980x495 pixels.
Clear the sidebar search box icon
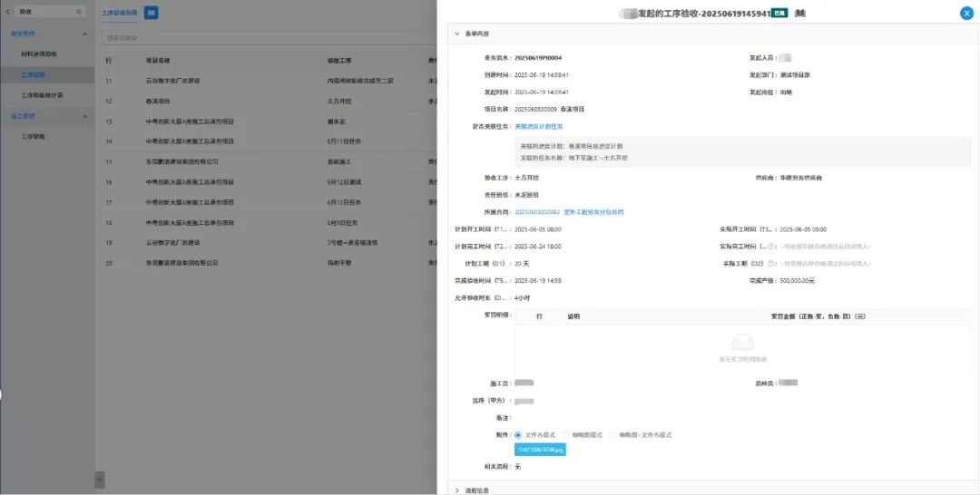[78, 12]
